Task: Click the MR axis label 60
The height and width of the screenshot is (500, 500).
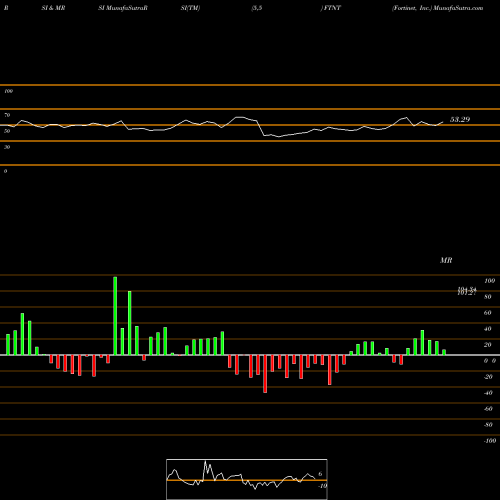Action: click(488, 313)
